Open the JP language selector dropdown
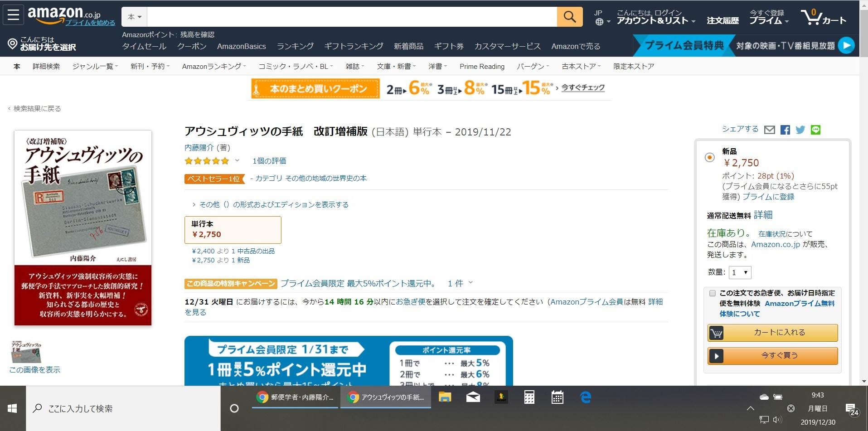Image resolution: width=868 pixels, height=431 pixels. 602,17
